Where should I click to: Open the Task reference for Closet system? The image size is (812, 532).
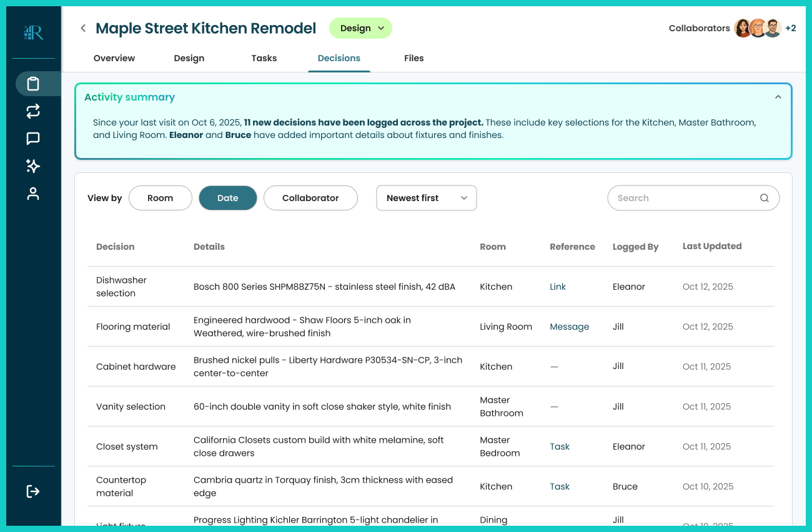(x=560, y=446)
